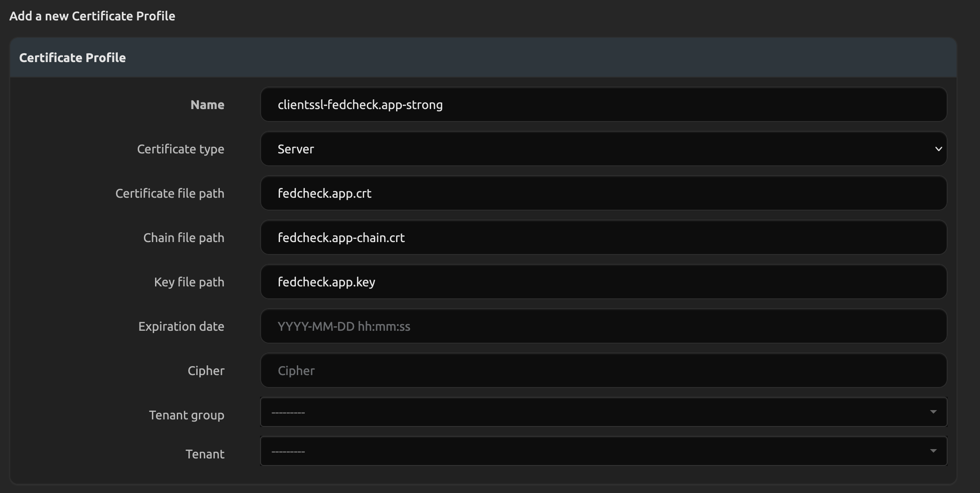This screenshot has height=493, width=980.
Task: Focus the empty Cipher text field
Action: click(x=603, y=371)
